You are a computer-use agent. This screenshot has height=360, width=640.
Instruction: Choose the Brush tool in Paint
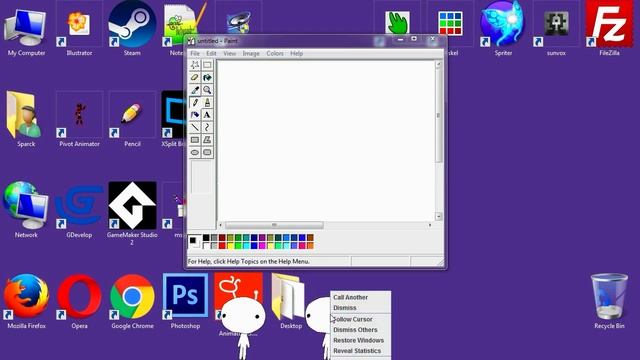coord(207,102)
